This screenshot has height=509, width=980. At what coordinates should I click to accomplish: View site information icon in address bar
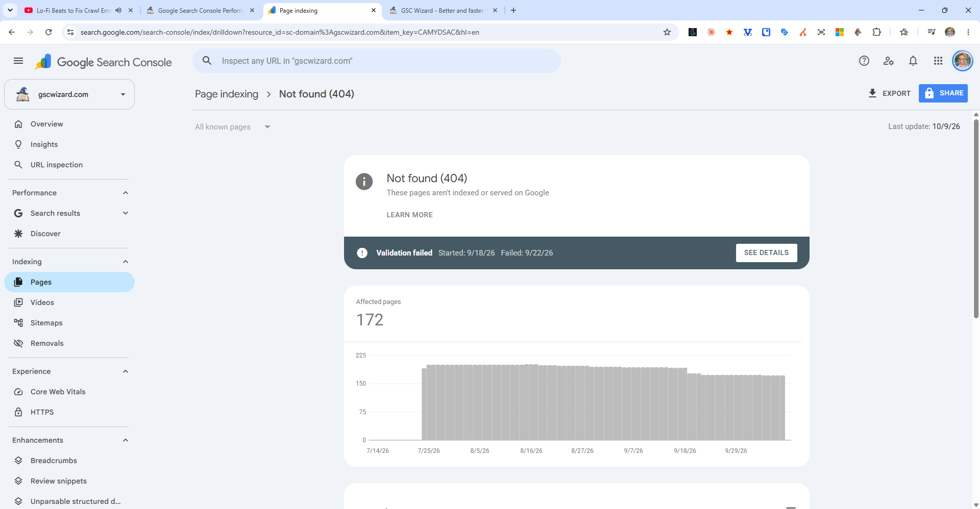tap(70, 32)
